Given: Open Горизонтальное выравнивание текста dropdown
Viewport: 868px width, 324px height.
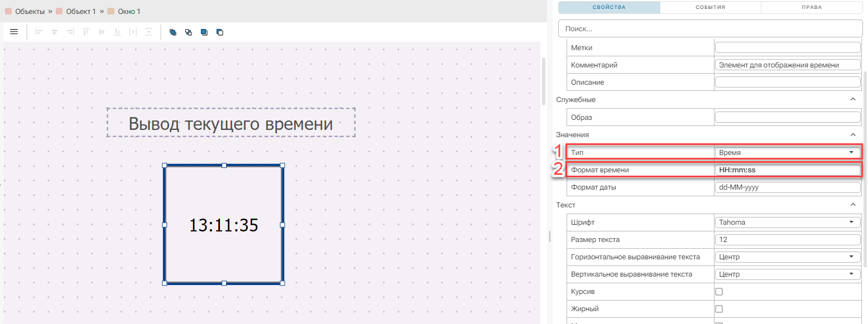Looking at the screenshot, I should [x=788, y=257].
